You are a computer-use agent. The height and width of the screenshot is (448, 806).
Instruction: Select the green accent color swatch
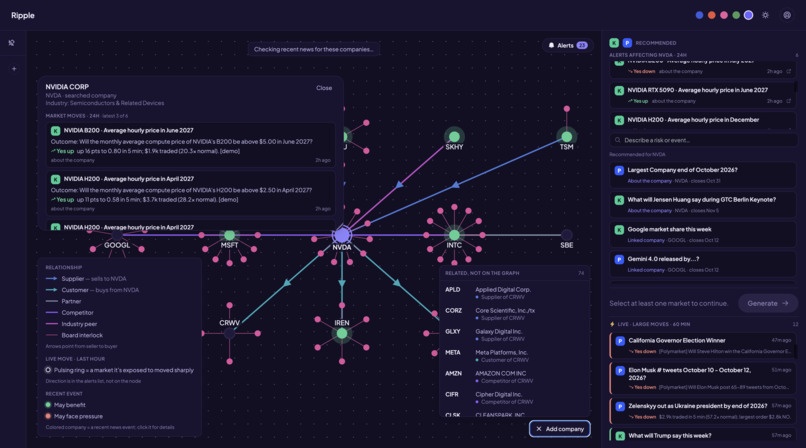(x=736, y=15)
